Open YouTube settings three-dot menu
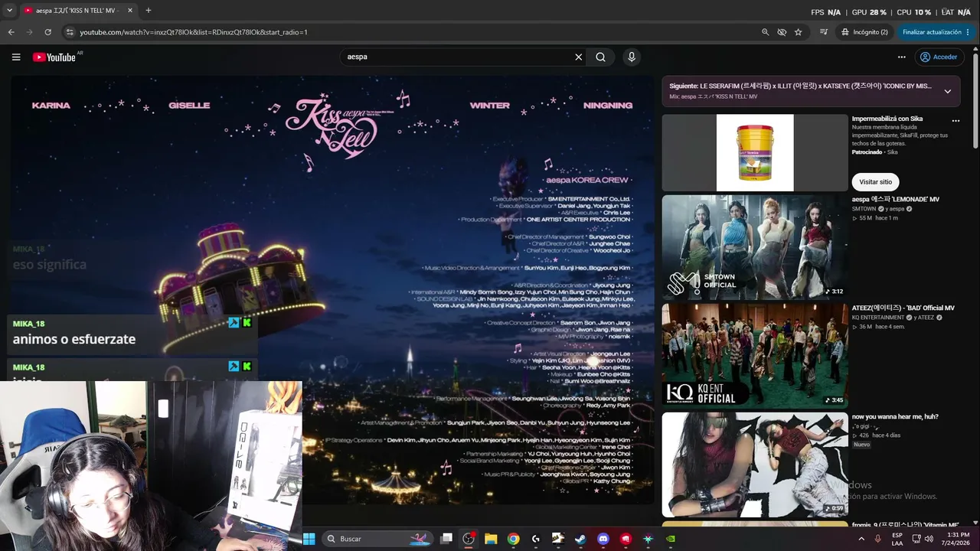 coord(902,57)
